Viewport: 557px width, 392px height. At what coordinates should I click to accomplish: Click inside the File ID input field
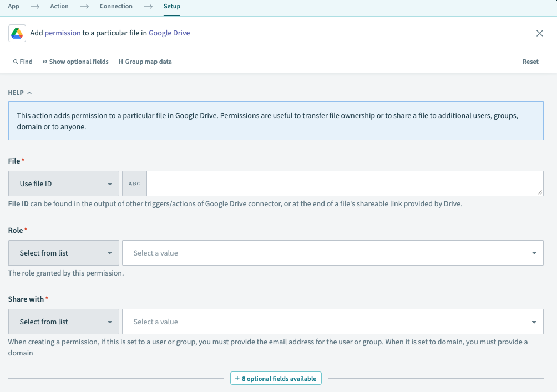coord(344,183)
